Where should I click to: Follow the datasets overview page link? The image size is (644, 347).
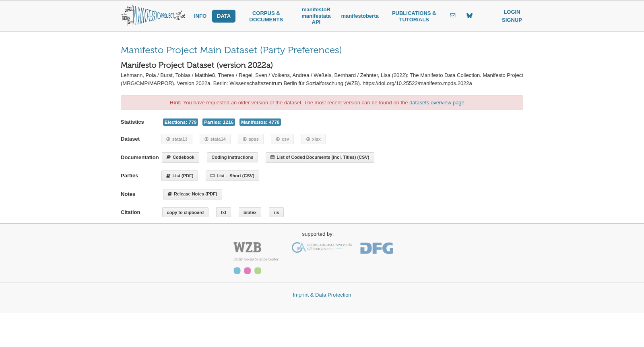pyautogui.click(x=437, y=103)
